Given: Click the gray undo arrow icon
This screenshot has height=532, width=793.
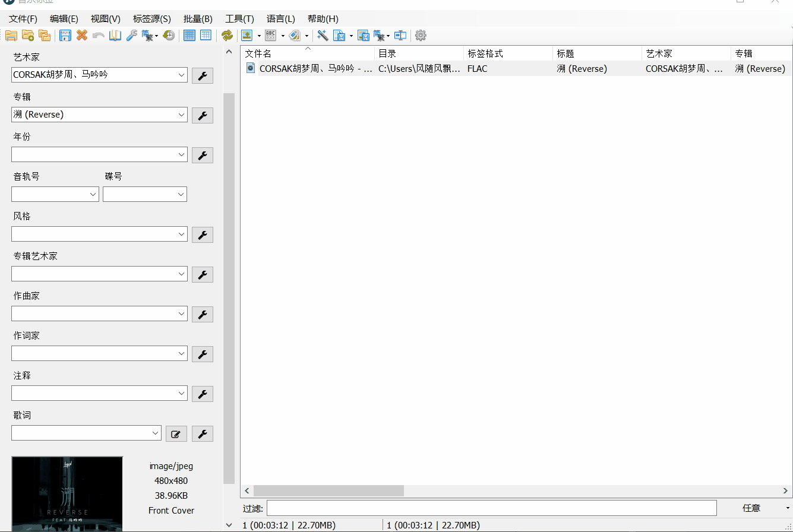Looking at the screenshot, I should point(99,36).
